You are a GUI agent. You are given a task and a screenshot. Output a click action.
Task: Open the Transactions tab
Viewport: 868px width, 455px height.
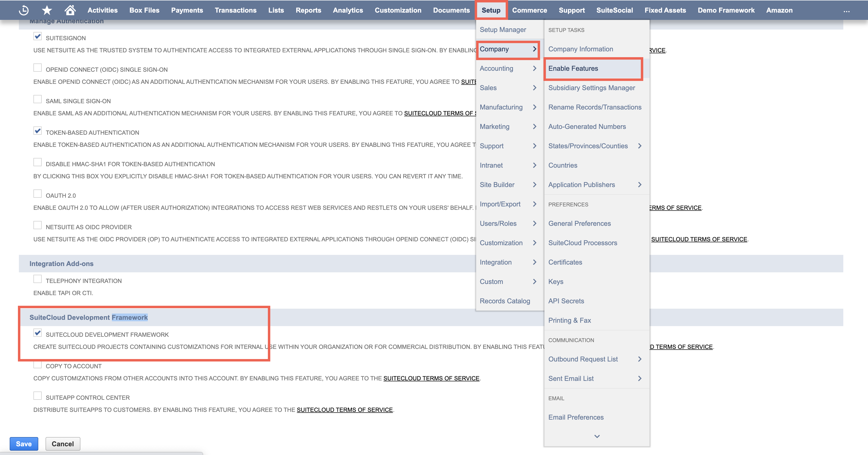coord(236,10)
